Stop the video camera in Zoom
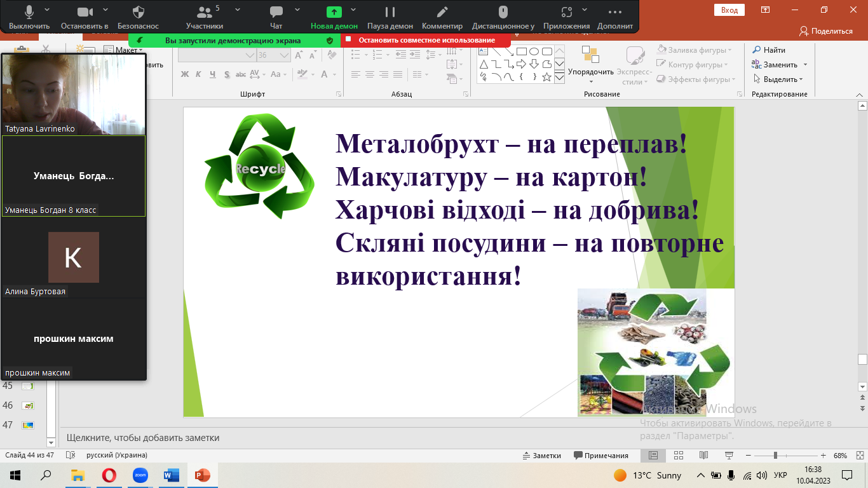 tap(85, 17)
